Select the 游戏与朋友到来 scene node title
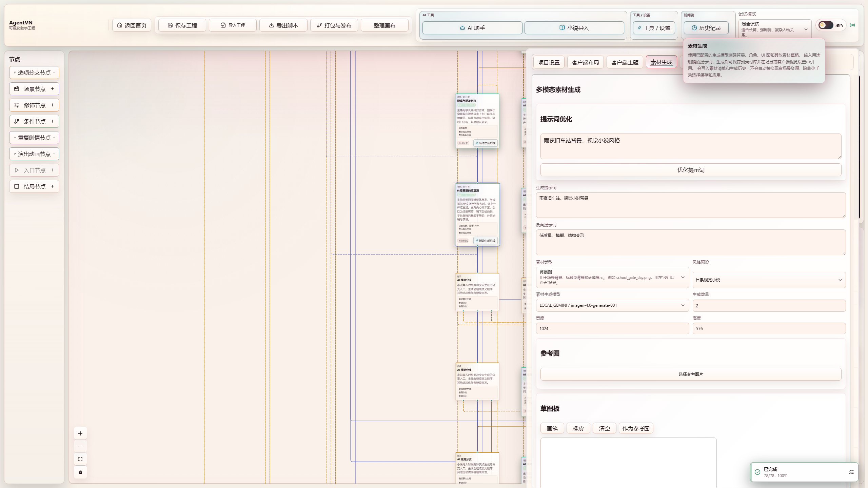Image resolution: width=868 pixels, height=488 pixels. tap(467, 101)
